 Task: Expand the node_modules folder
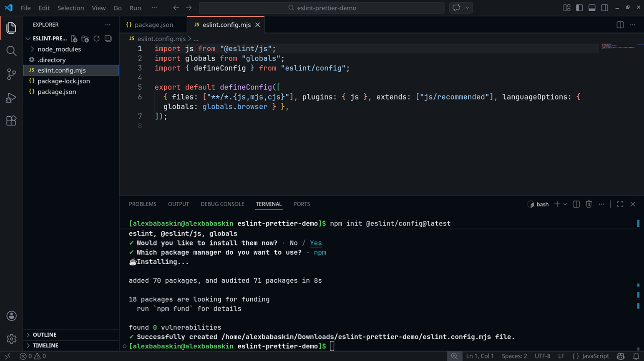pos(59,49)
